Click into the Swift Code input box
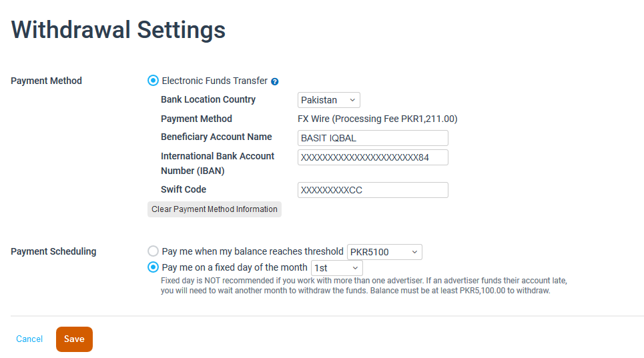644x358 pixels. pos(372,190)
